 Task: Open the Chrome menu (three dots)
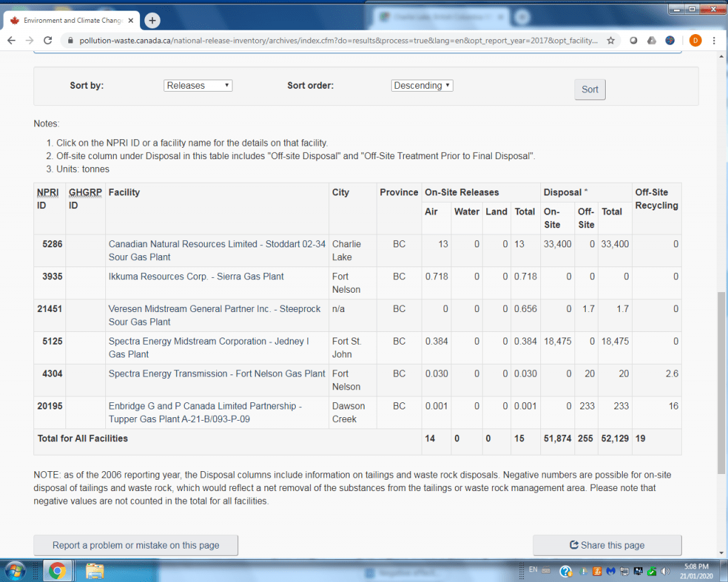[x=714, y=41]
